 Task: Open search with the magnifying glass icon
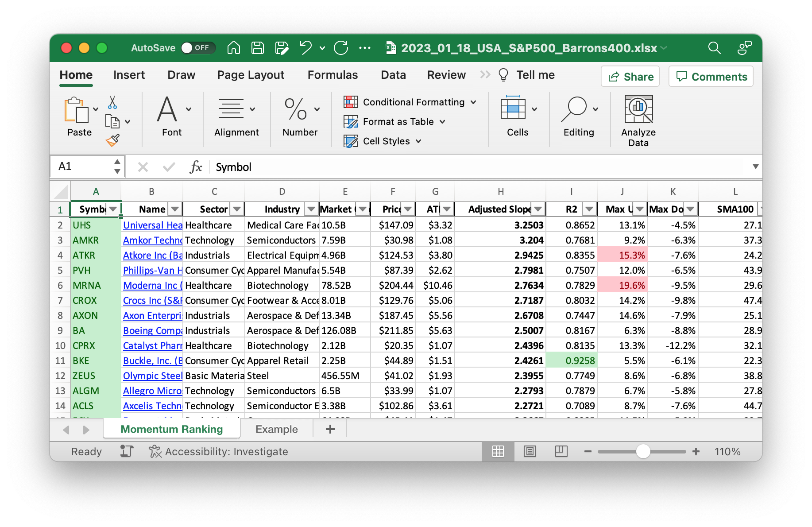pyautogui.click(x=714, y=48)
